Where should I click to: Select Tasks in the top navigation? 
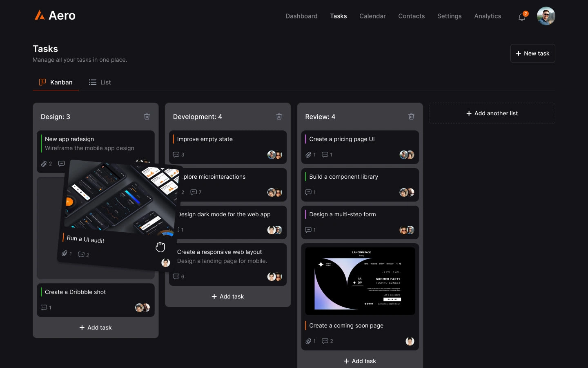[339, 16]
